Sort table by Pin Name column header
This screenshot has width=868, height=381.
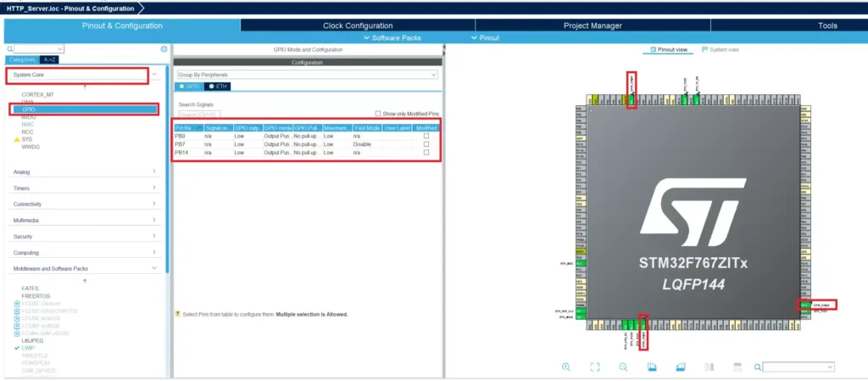point(189,128)
